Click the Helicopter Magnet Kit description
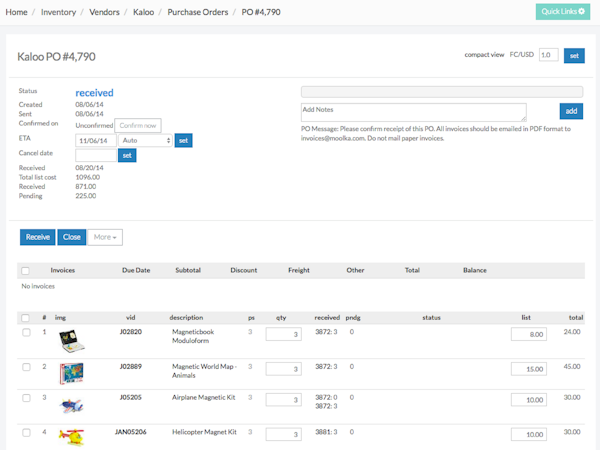Image resolution: width=600 pixels, height=450 pixels. tap(204, 432)
